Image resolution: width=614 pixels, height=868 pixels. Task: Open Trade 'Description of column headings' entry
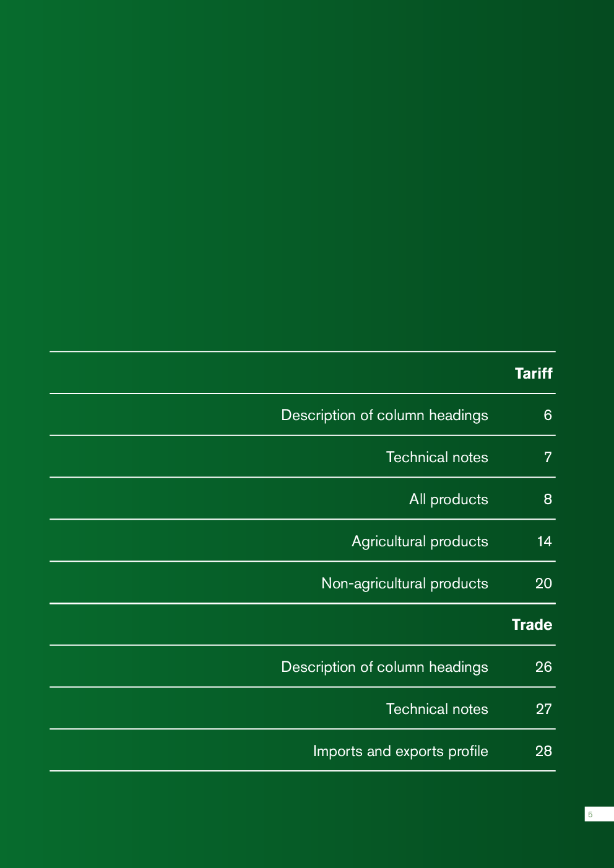pyautogui.click(x=384, y=667)
